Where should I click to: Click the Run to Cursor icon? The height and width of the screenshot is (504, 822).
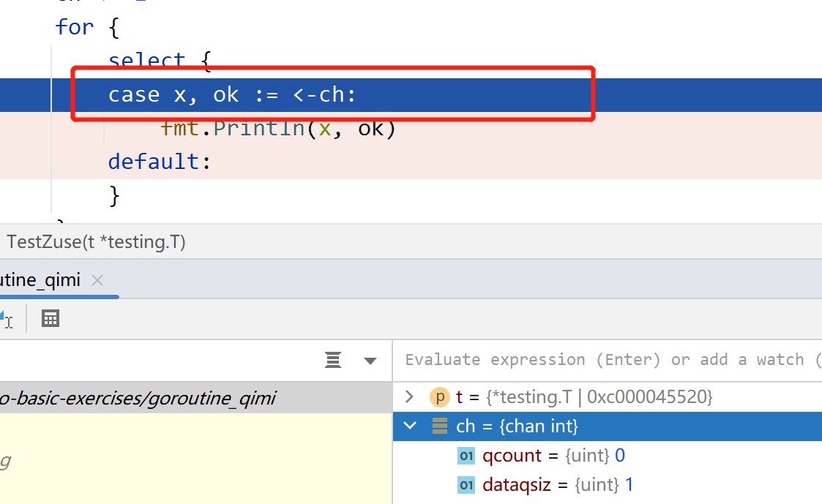(6, 319)
